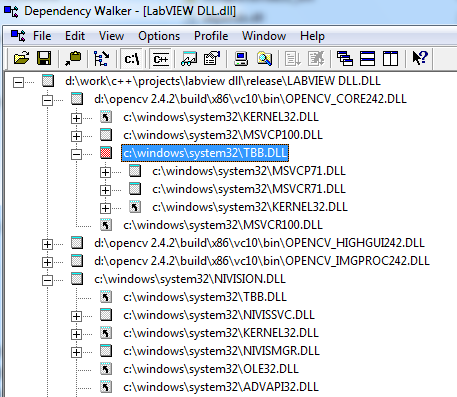The image size is (457, 397).
Task: Click the Tile Vertically icon
Action: (390, 59)
